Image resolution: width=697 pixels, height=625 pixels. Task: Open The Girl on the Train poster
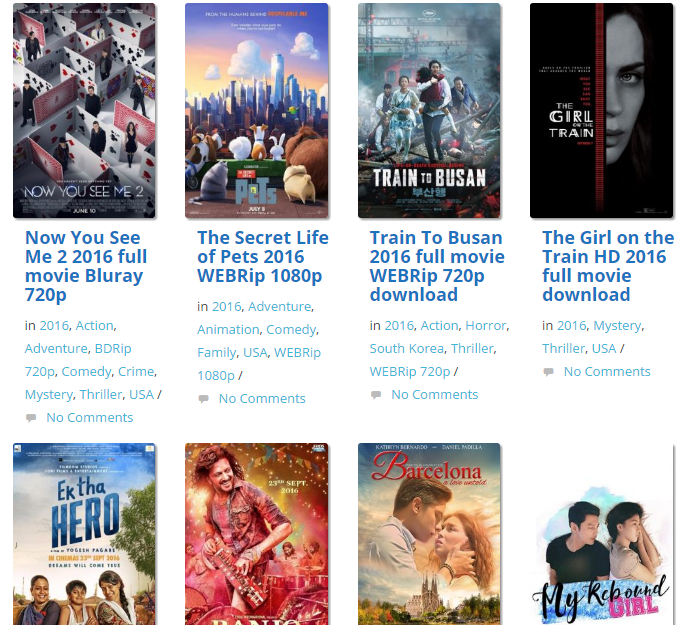[601, 110]
